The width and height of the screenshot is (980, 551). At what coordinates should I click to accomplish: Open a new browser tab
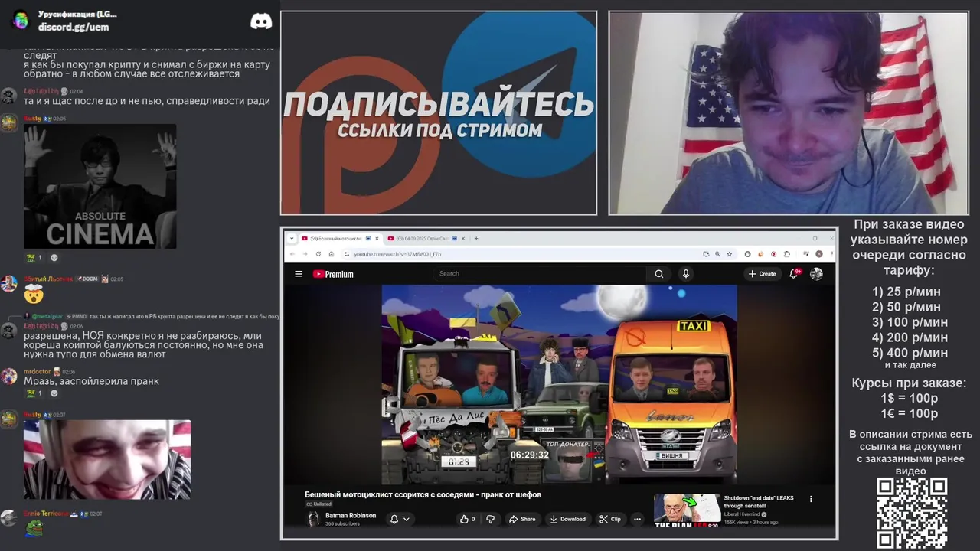pyautogui.click(x=476, y=238)
